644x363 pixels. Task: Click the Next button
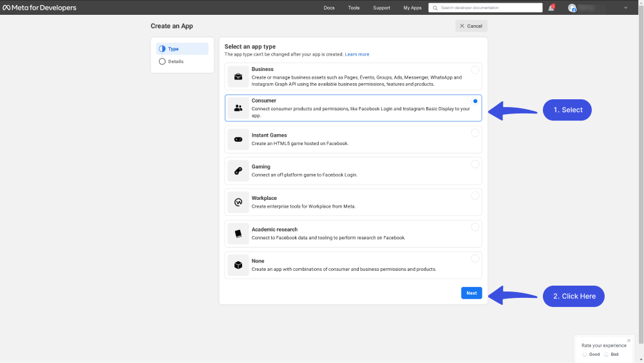471,293
